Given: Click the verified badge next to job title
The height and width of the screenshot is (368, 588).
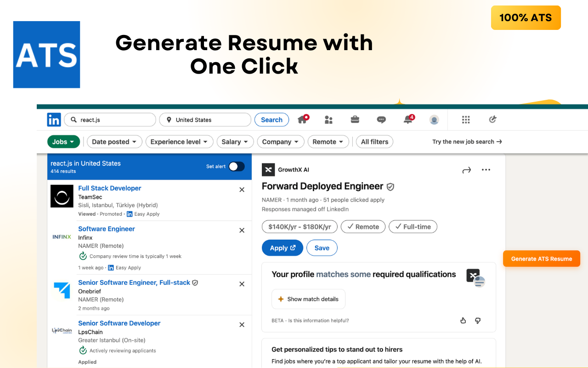Looking at the screenshot, I should 390,187.
